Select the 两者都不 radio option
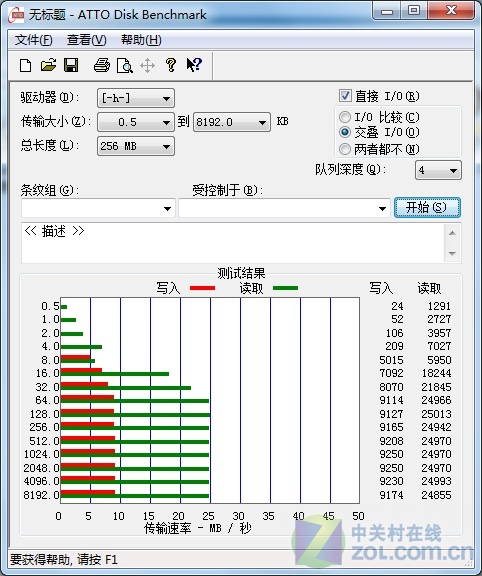 (345, 149)
